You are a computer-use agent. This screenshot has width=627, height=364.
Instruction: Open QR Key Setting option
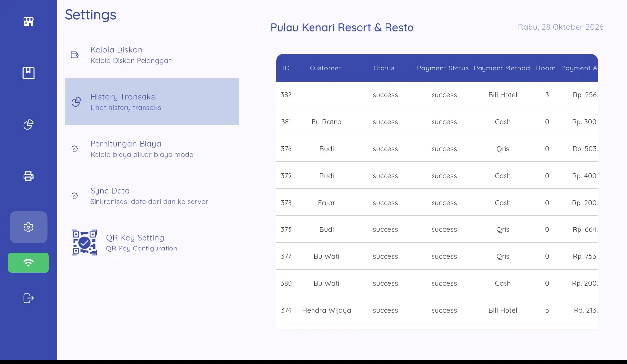pos(152,243)
